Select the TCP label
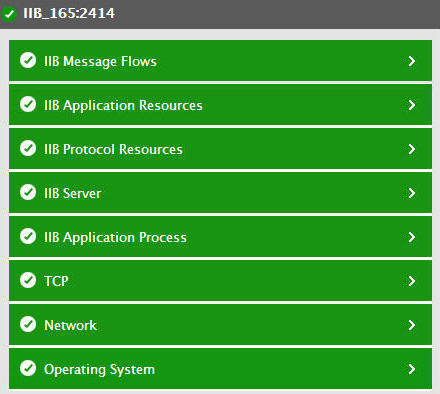This screenshot has width=440, height=394. click(56, 281)
